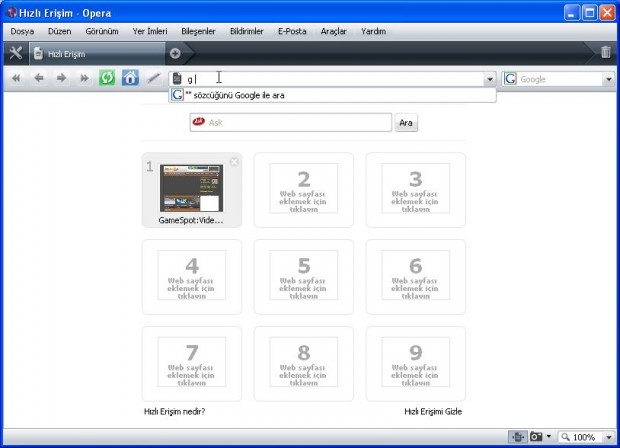This screenshot has width=620, height=448.
Task: Add a web page to slot 5
Action: tap(304, 277)
